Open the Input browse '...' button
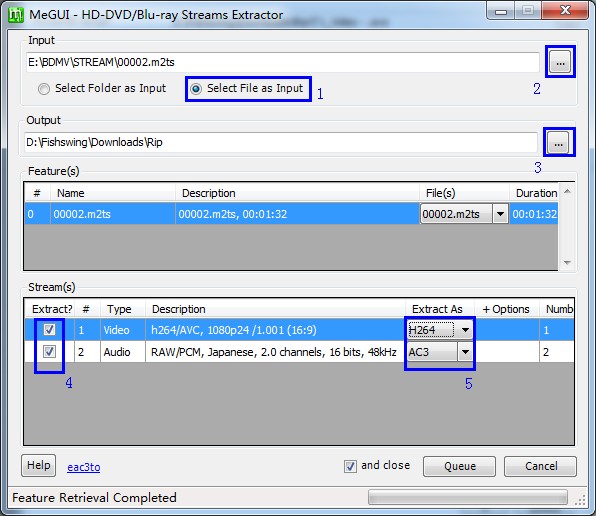The height and width of the screenshot is (516, 596). [x=560, y=62]
